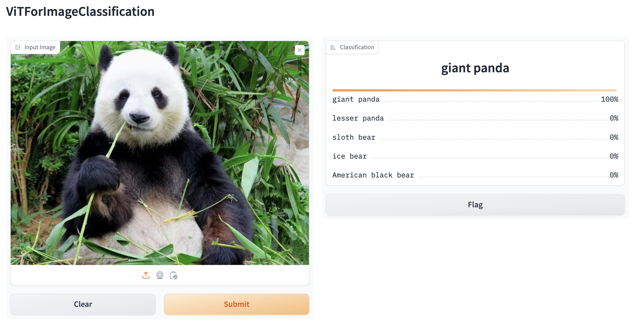Screen dimensions: 644x326
Task: Click the orange confidence bar for giant panda
Action: (475, 90)
